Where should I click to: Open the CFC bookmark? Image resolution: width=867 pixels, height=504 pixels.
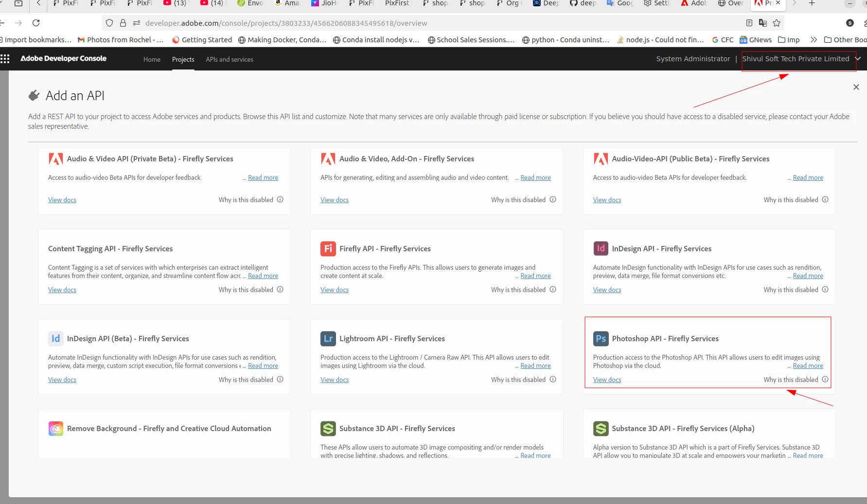[x=723, y=40]
